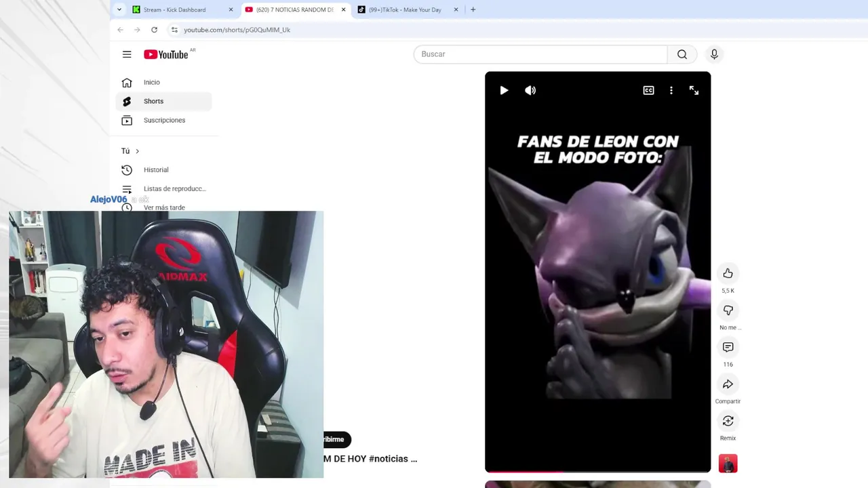Share the Short with Compartir arrow

pyautogui.click(x=728, y=384)
